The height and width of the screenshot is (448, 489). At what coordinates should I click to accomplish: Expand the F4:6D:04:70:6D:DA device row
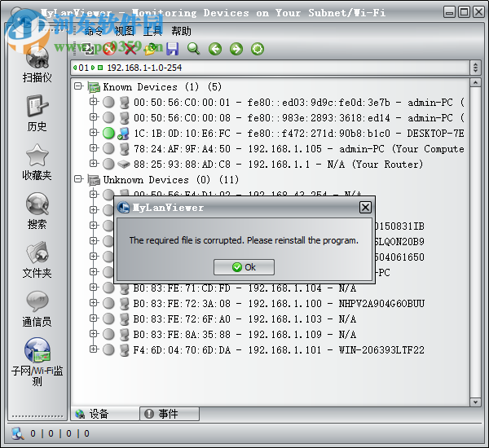click(x=93, y=349)
